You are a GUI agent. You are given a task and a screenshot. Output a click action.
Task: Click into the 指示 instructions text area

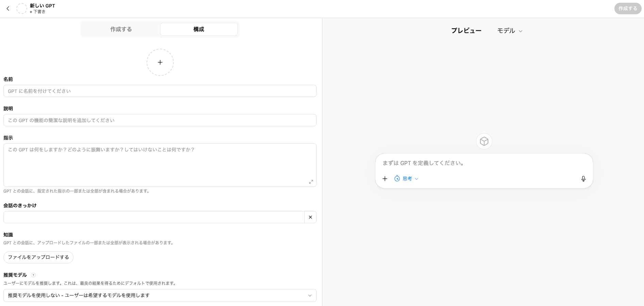point(160,165)
